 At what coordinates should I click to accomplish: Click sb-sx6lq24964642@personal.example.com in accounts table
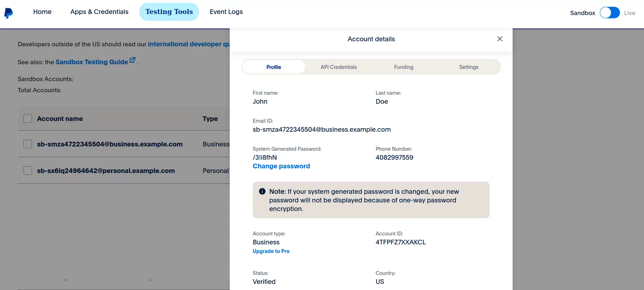click(106, 171)
